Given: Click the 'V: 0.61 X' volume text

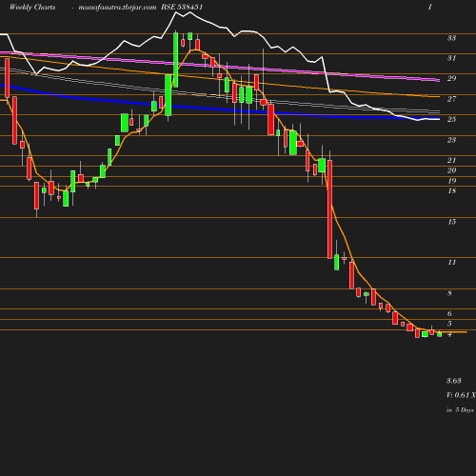Looking at the screenshot, I should pos(461,395).
